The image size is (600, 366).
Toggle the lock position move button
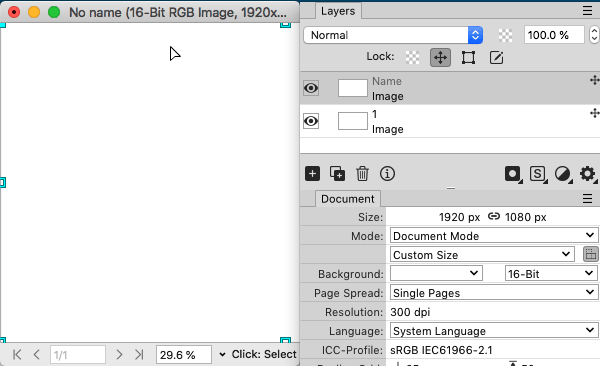click(x=440, y=57)
